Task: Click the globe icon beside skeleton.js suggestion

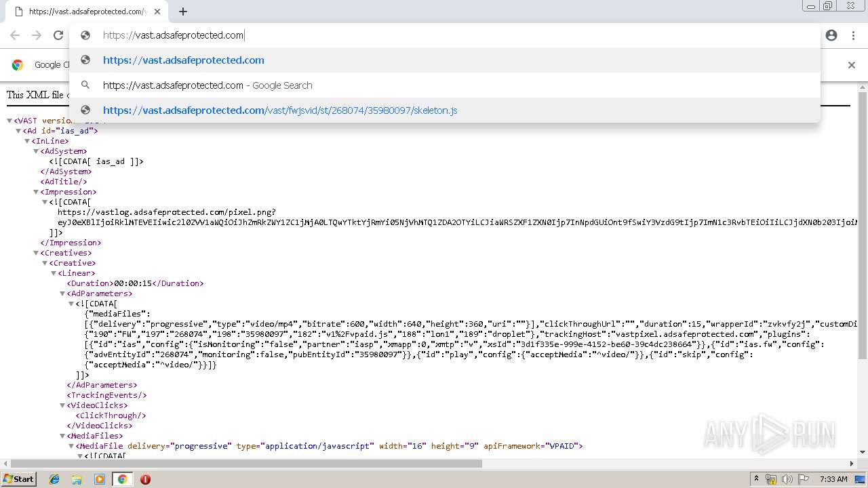Action: pos(85,110)
